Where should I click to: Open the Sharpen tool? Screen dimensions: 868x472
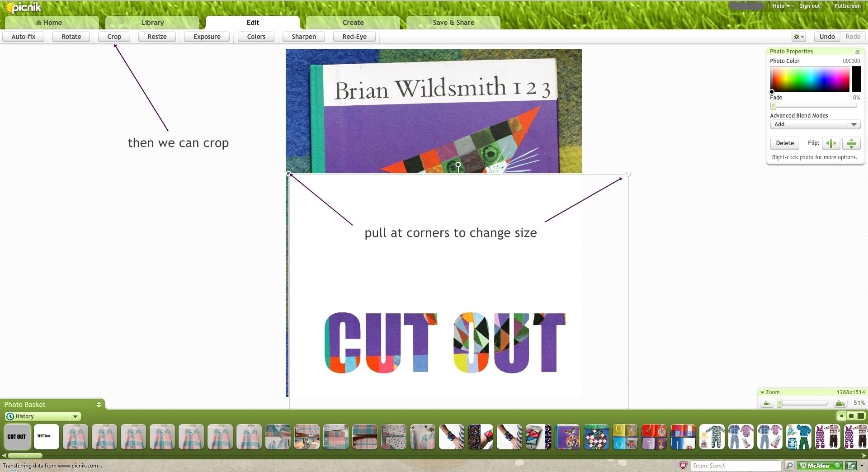304,37
